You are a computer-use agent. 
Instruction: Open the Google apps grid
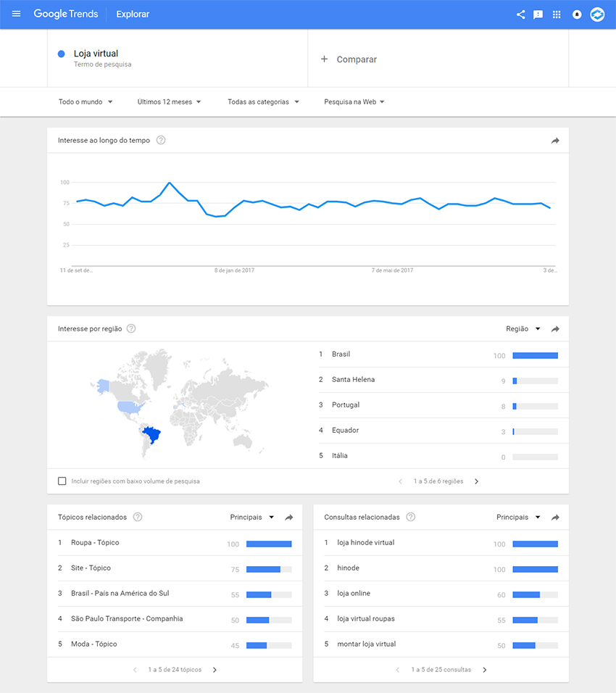(x=557, y=14)
